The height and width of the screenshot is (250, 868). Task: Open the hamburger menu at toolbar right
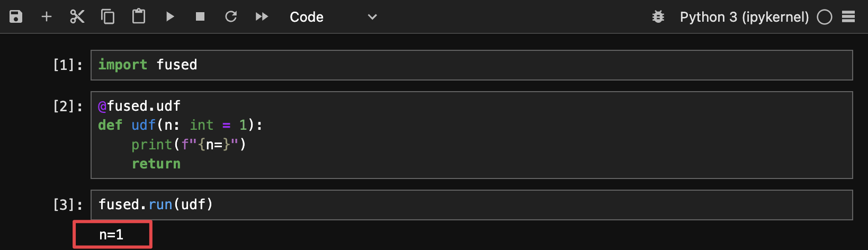coord(848,17)
